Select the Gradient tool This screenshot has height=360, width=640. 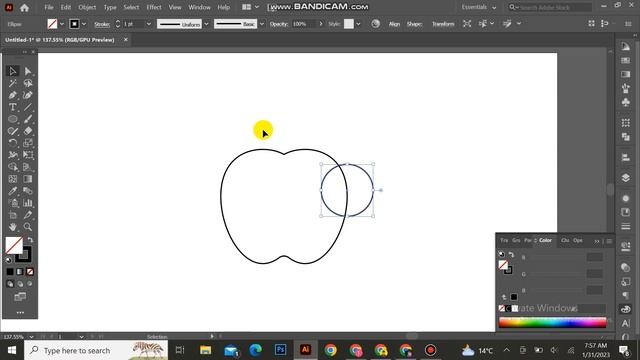click(28, 179)
